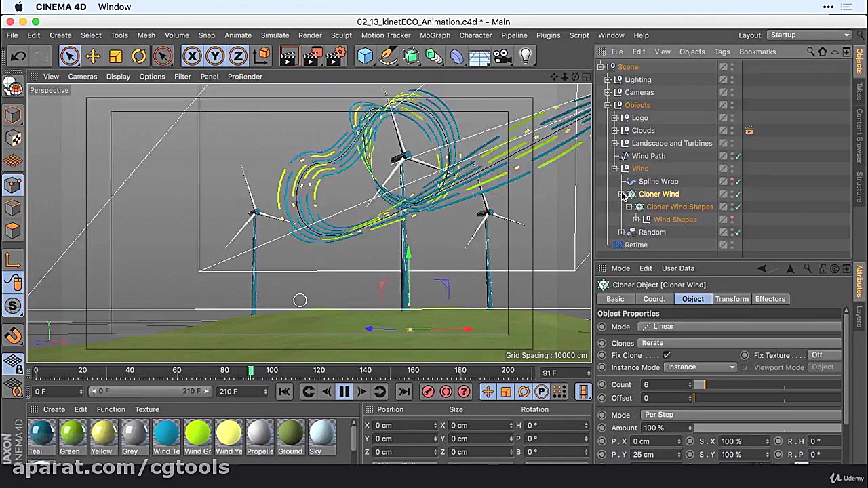Select the Teal material swatch
The image size is (868, 488).
[42, 434]
